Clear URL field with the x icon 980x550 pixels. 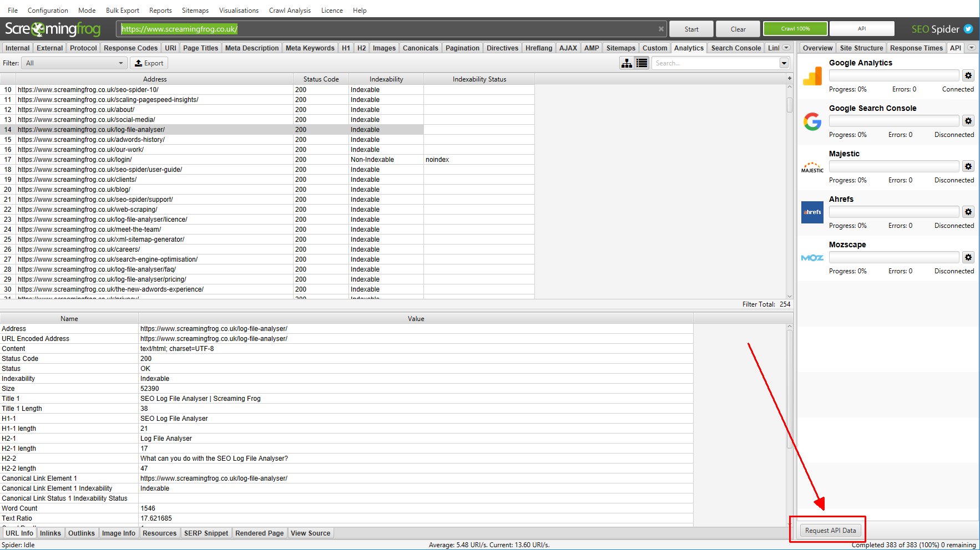(661, 29)
